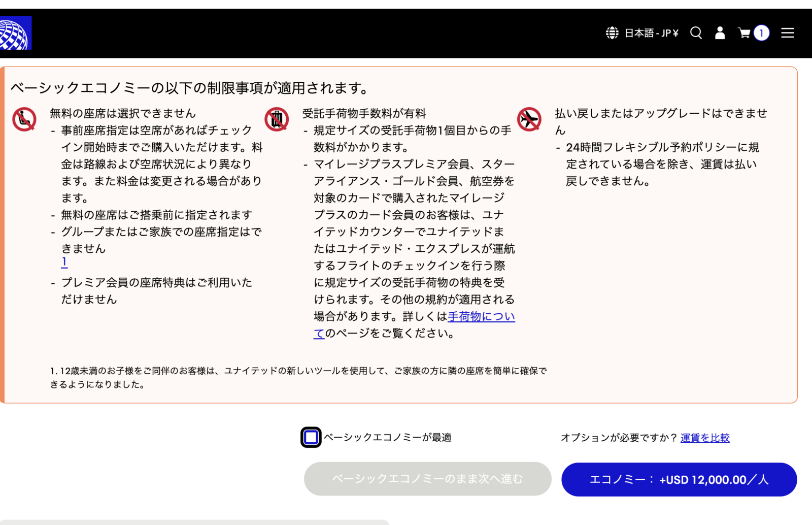
Task: Select heading 払い戻しまたはアップグレードはできません
Action: 661,121
